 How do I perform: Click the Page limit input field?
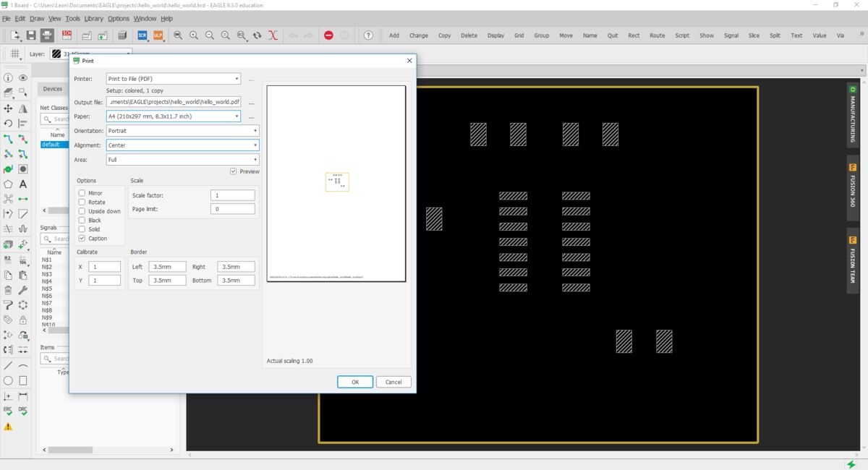tap(233, 209)
